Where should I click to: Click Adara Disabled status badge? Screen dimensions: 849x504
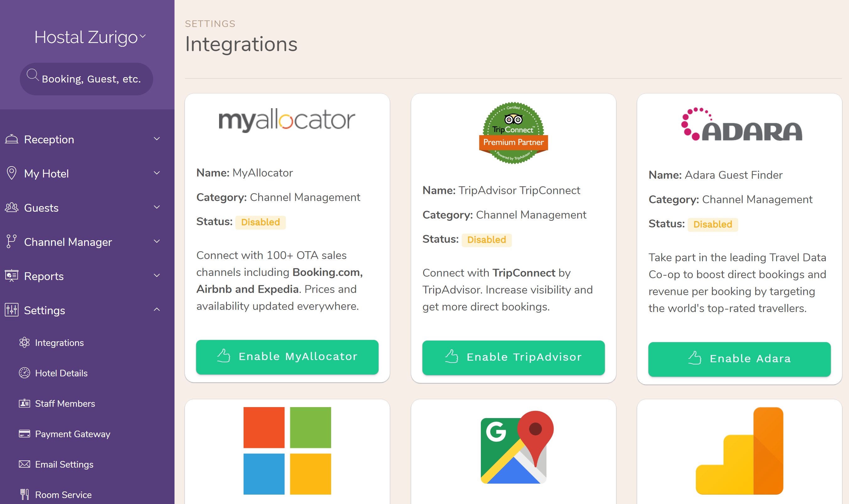pyautogui.click(x=713, y=225)
